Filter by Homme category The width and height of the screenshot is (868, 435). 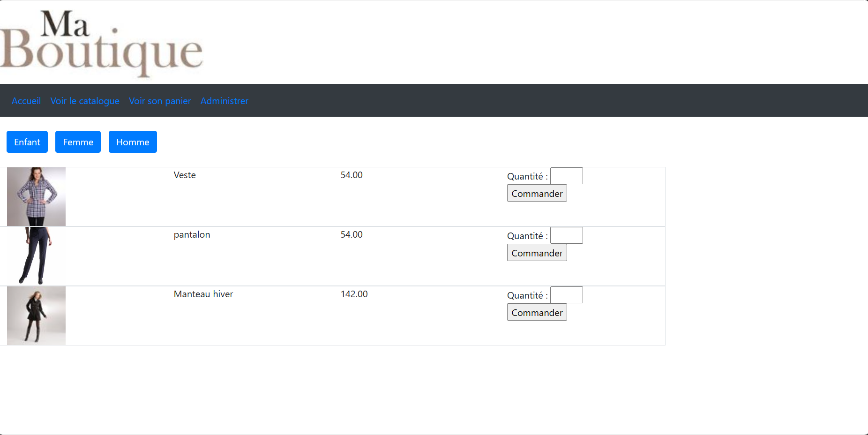[x=133, y=142]
